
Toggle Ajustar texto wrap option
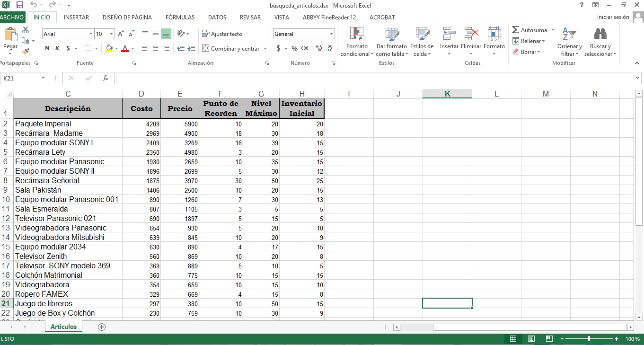(x=222, y=34)
